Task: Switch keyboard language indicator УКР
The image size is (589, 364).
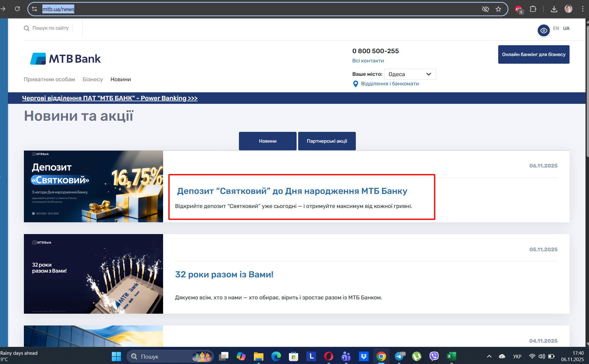Action: point(517,356)
